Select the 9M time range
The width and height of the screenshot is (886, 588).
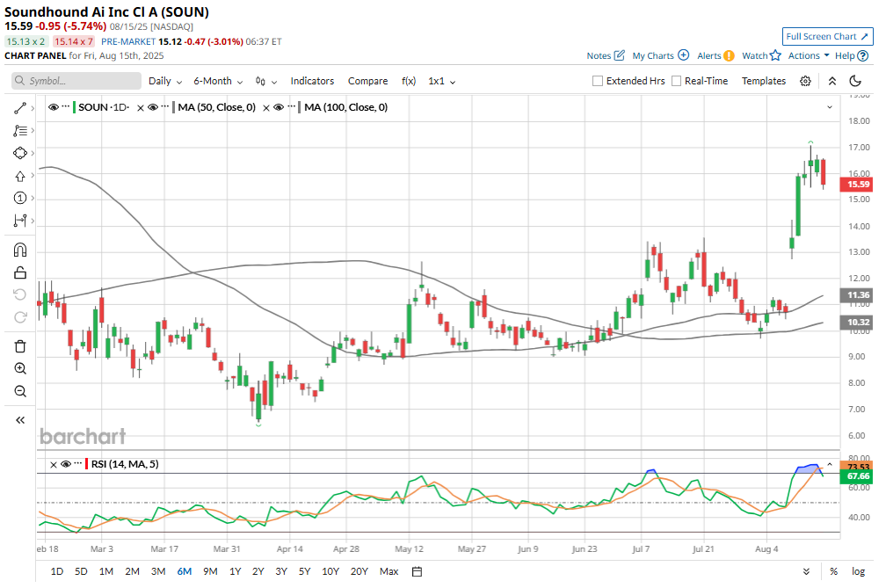tap(210, 571)
